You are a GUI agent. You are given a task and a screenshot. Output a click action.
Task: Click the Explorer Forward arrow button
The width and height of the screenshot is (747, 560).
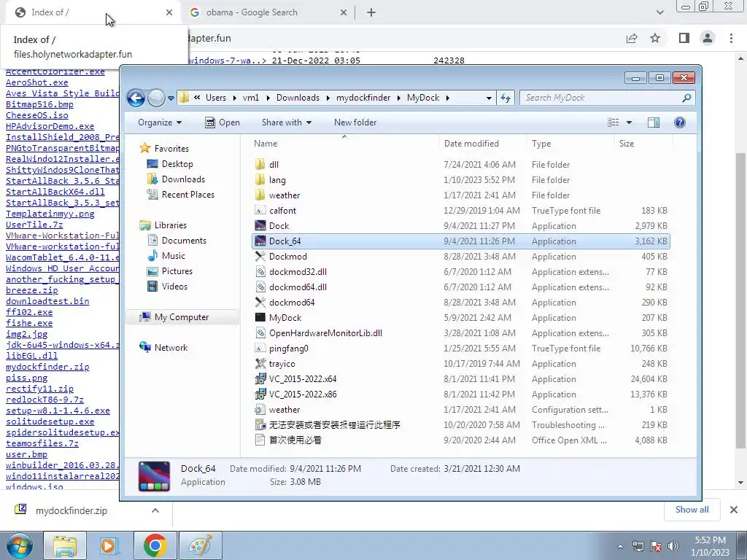pyautogui.click(x=156, y=98)
